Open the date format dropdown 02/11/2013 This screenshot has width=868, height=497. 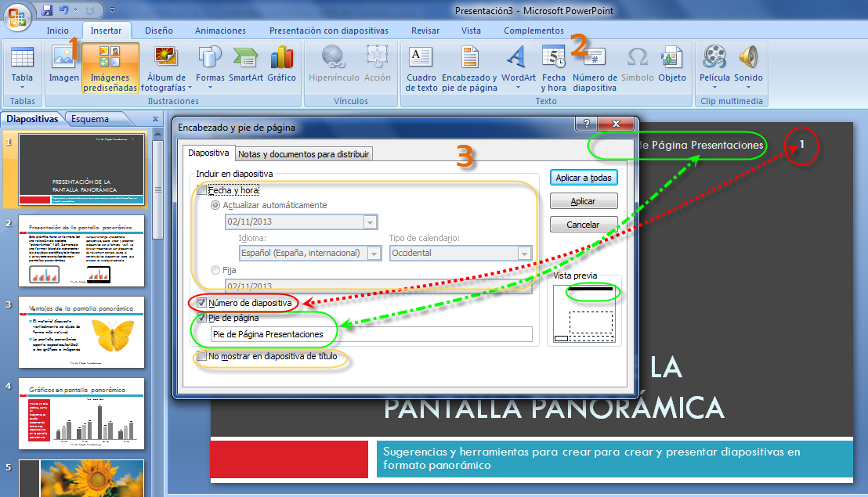coord(371,221)
